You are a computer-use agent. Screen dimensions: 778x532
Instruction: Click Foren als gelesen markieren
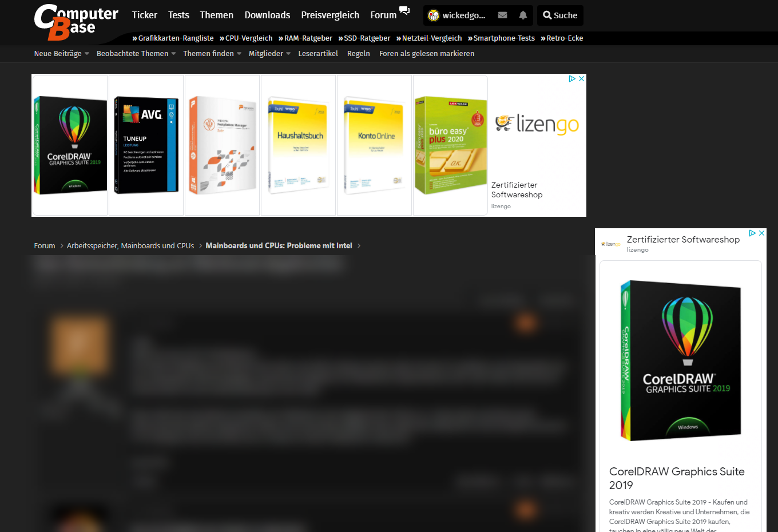click(427, 54)
